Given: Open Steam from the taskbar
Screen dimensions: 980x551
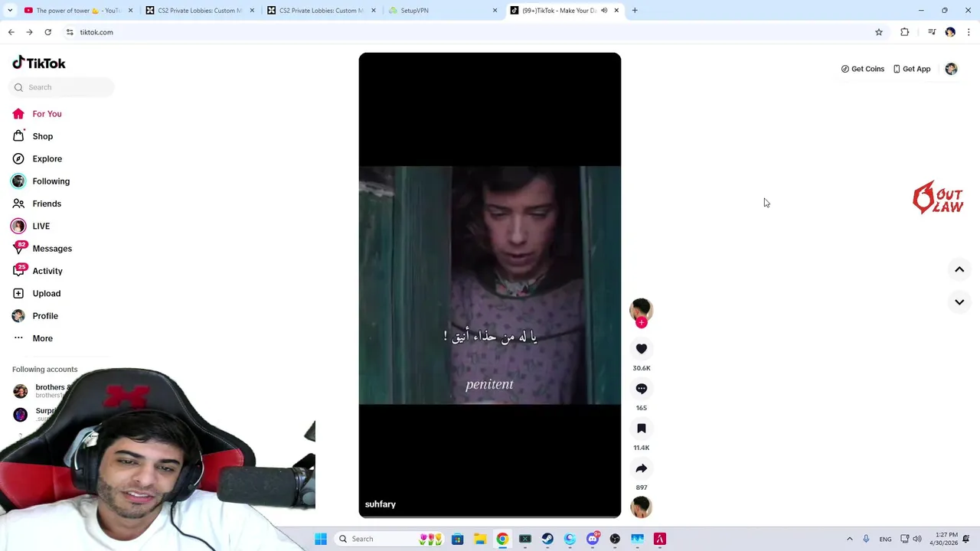Looking at the screenshot, I should tap(547, 539).
